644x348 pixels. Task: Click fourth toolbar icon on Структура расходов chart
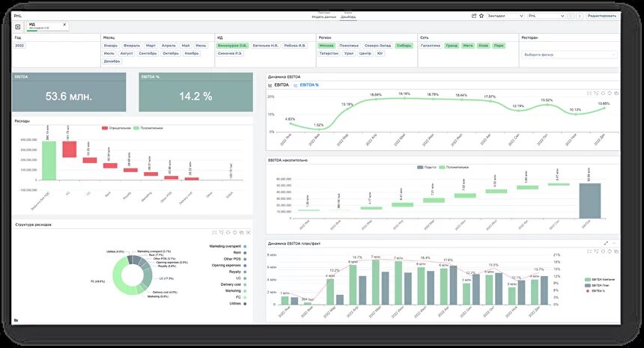click(234, 233)
